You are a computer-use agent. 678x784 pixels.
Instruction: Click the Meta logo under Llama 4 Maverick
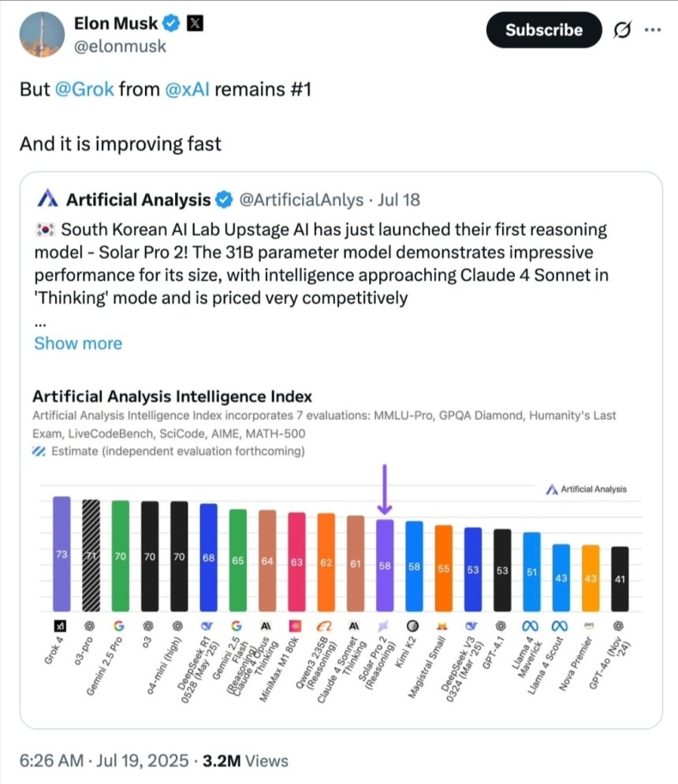pos(530,625)
